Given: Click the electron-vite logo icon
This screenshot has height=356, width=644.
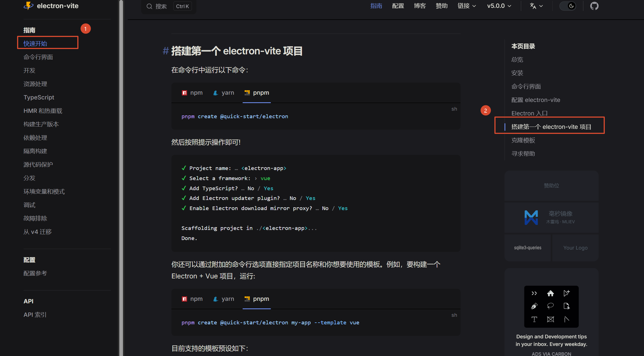Looking at the screenshot, I should tap(29, 6).
